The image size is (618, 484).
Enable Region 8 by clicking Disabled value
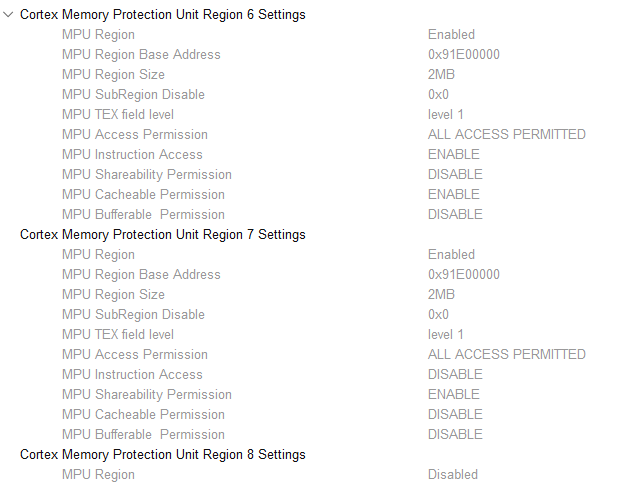[452, 475]
